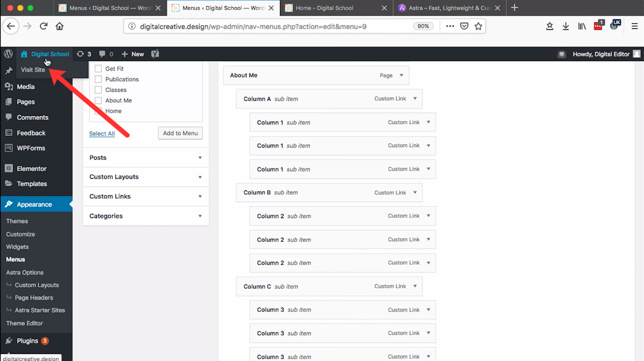Click the updates icon showing 3
The width and height of the screenshot is (644, 361).
tap(84, 54)
